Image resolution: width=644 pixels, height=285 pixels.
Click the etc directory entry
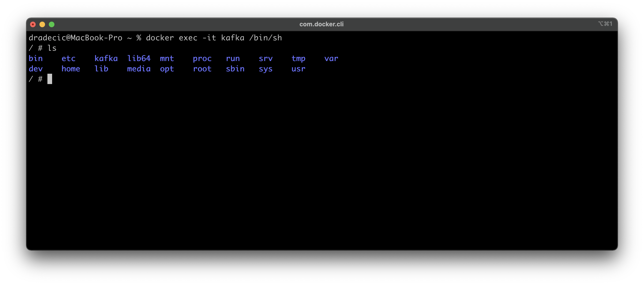[69, 58]
